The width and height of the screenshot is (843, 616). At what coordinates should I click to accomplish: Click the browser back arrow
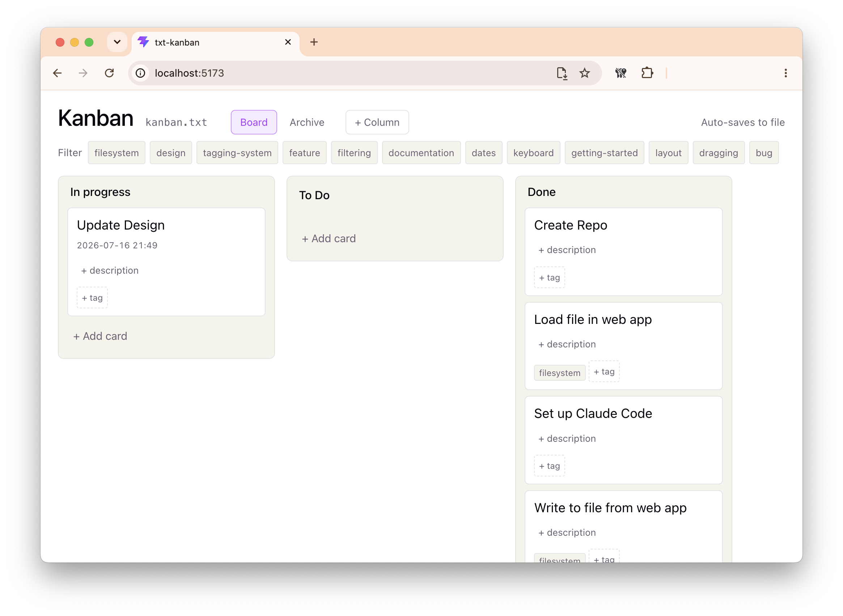(57, 73)
